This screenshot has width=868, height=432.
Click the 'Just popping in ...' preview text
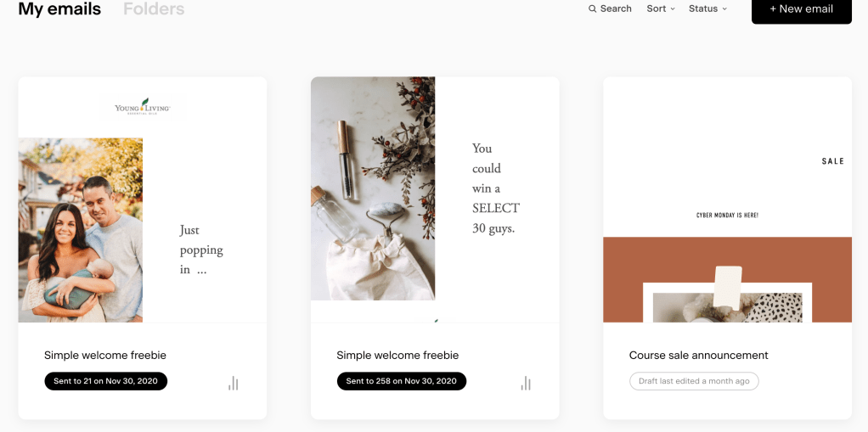pos(201,250)
